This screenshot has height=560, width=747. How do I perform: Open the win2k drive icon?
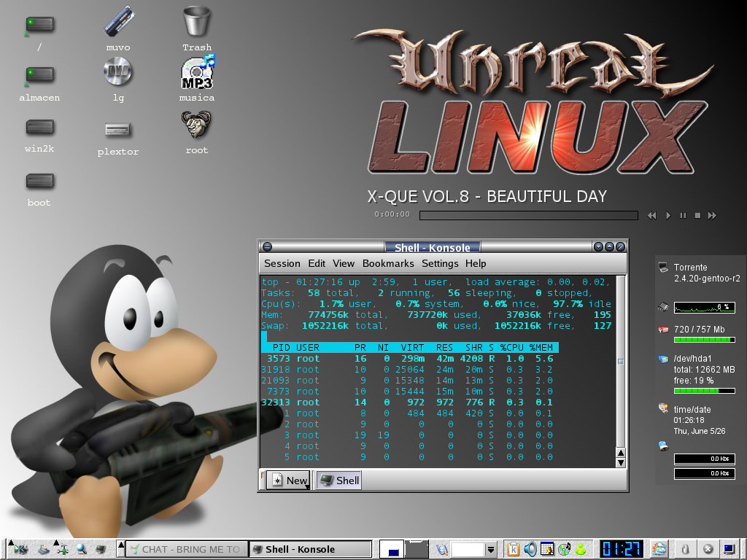pos(39,127)
